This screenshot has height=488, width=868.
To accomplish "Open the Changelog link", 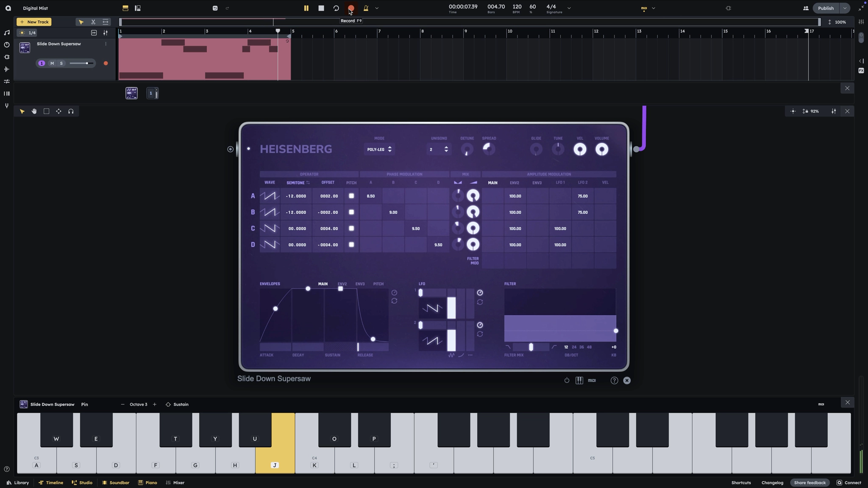I will click(x=772, y=482).
